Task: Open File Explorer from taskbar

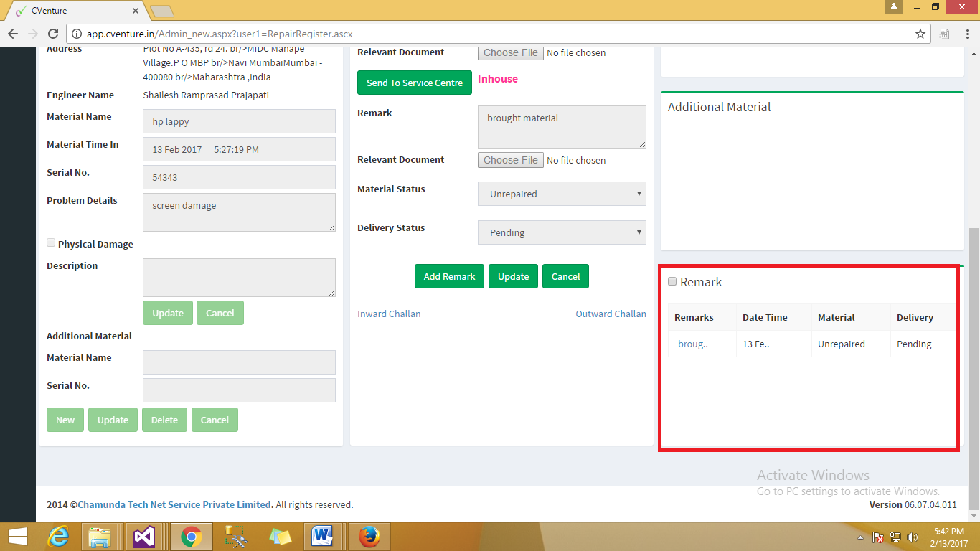Action: point(99,536)
